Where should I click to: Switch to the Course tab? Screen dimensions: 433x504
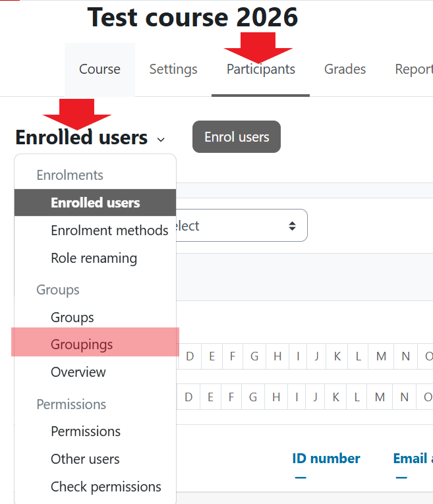pyautogui.click(x=100, y=69)
